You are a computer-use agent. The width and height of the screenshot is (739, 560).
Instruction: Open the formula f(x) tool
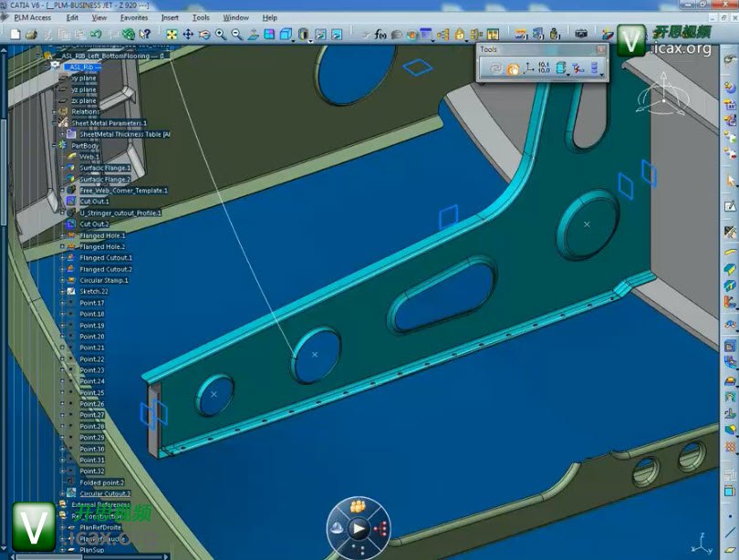tap(380, 35)
